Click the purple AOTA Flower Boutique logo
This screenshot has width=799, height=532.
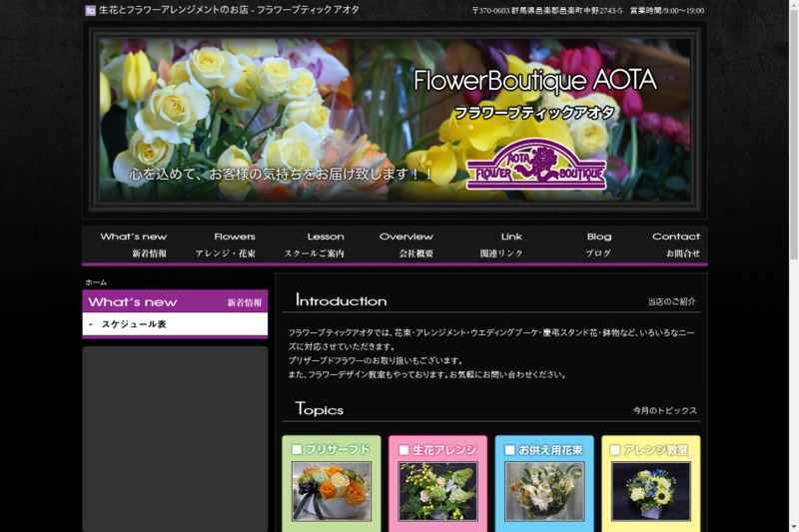click(x=536, y=165)
